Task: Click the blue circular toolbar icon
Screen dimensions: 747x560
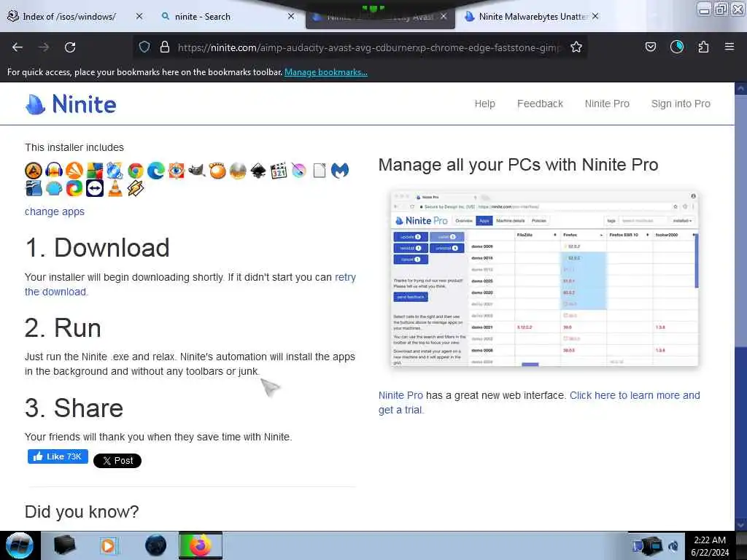Action: coord(677,47)
